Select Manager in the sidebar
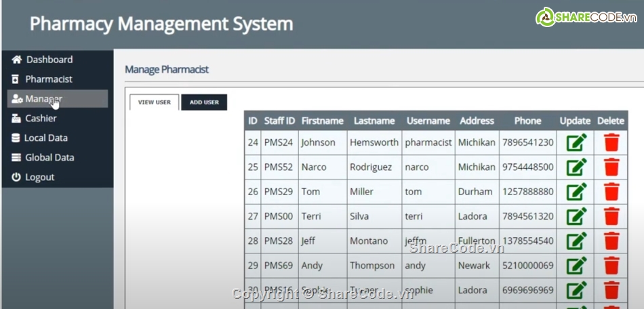The image size is (644, 309). (x=58, y=99)
